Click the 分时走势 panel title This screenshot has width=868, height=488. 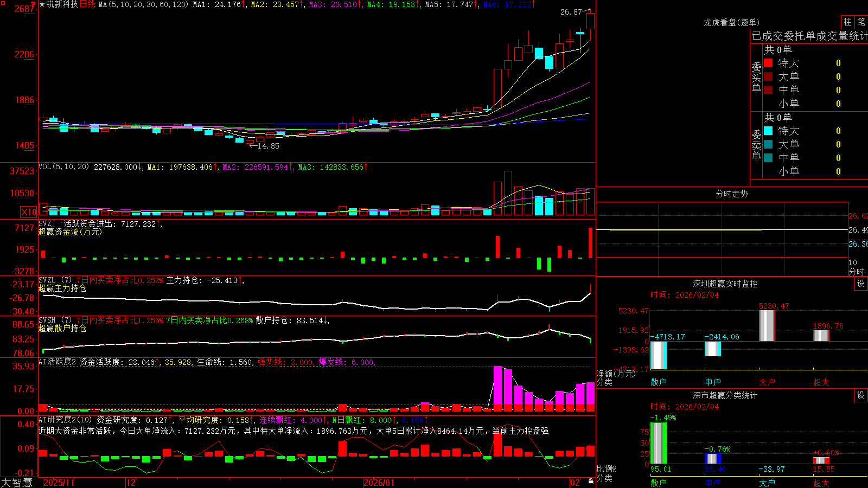pos(731,194)
